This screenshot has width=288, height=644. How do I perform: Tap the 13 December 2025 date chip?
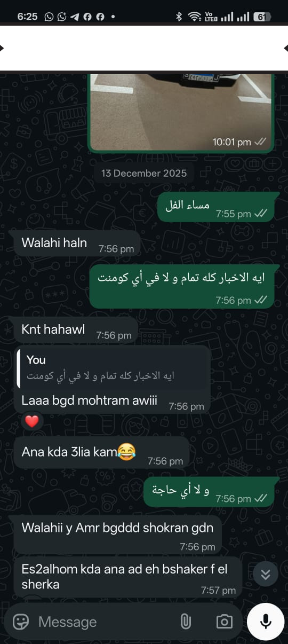click(x=144, y=173)
